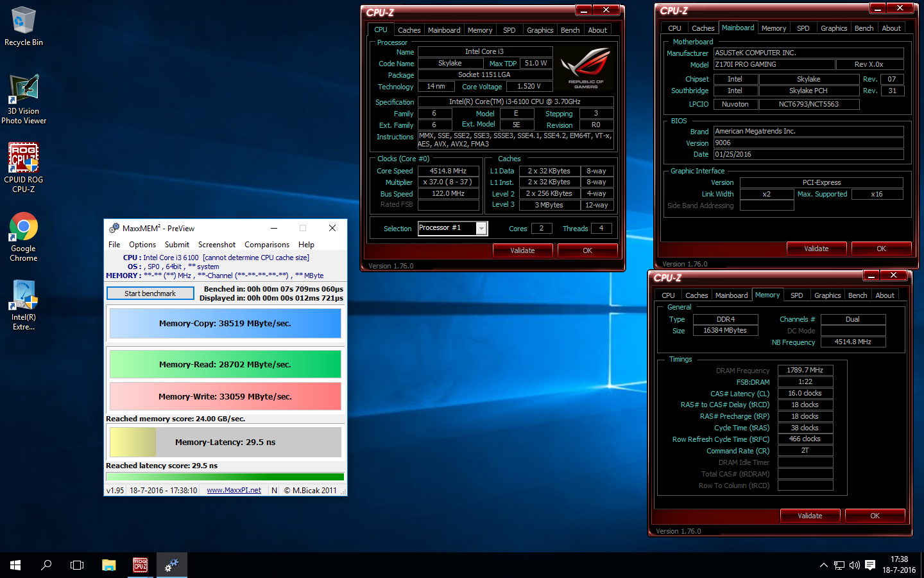Open Google Chrome desktop shortcut
924x578 pixels.
click(x=24, y=237)
